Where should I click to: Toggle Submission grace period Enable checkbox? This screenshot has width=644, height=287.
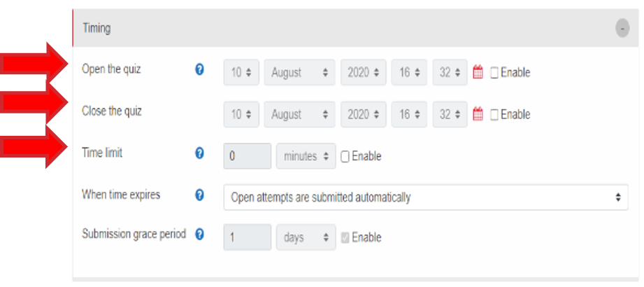pos(345,238)
